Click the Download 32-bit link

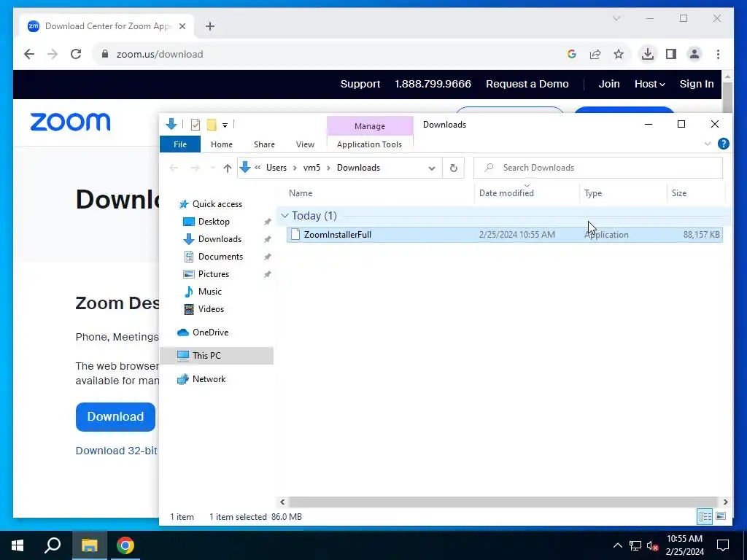click(x=116, y=451)
